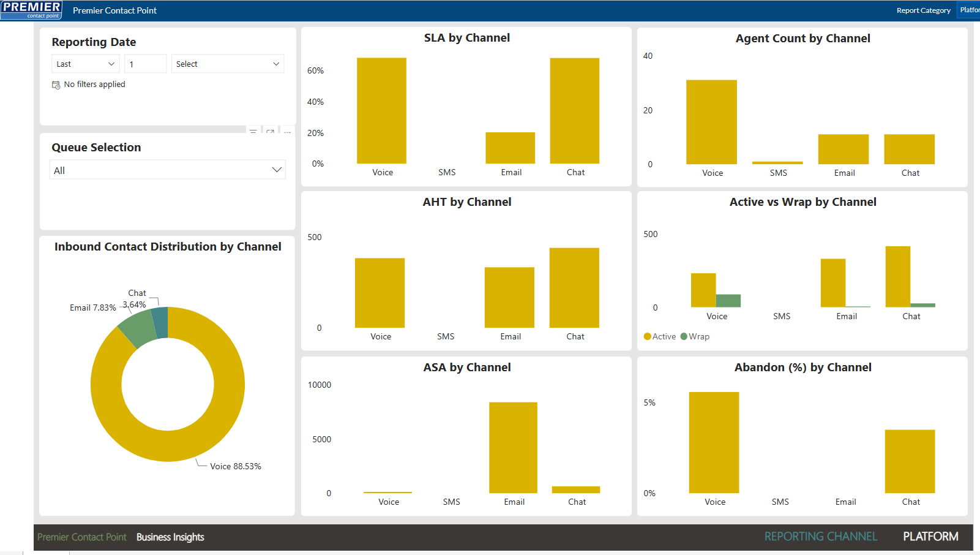Click the Business Insights footer text
The image size is (980, 555).
[170, 537]
